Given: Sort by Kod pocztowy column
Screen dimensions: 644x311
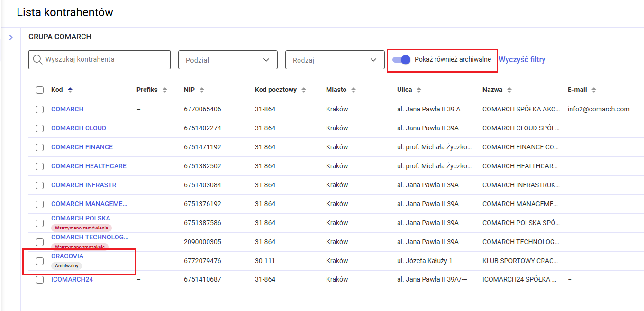Looking at the screenshot, I should coord(304,90).
